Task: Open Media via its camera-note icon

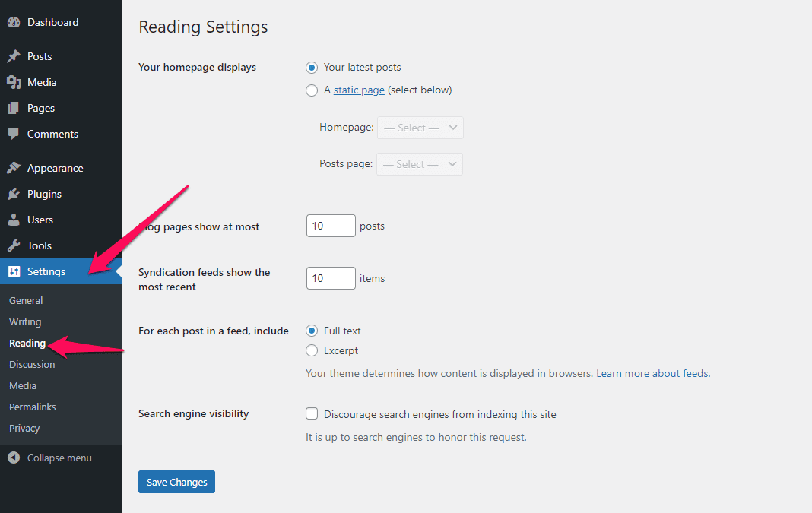Action: [x=14, y=82]
